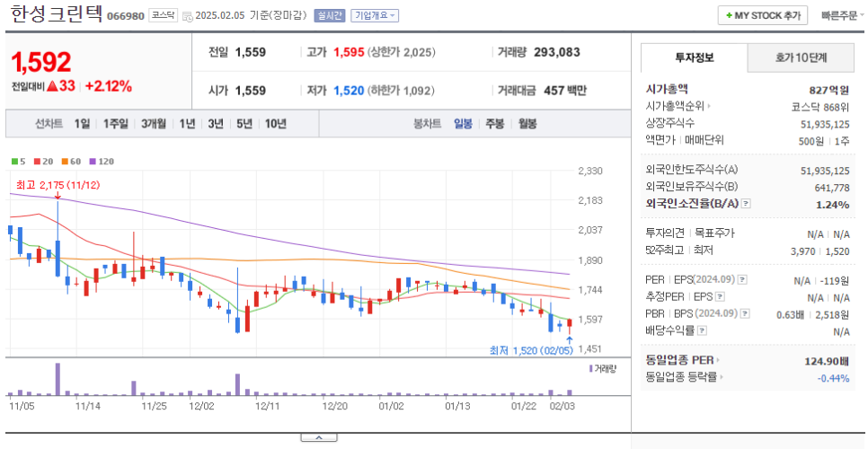
Task: Click the stock code 066980
Action: [x=125, y=16]
